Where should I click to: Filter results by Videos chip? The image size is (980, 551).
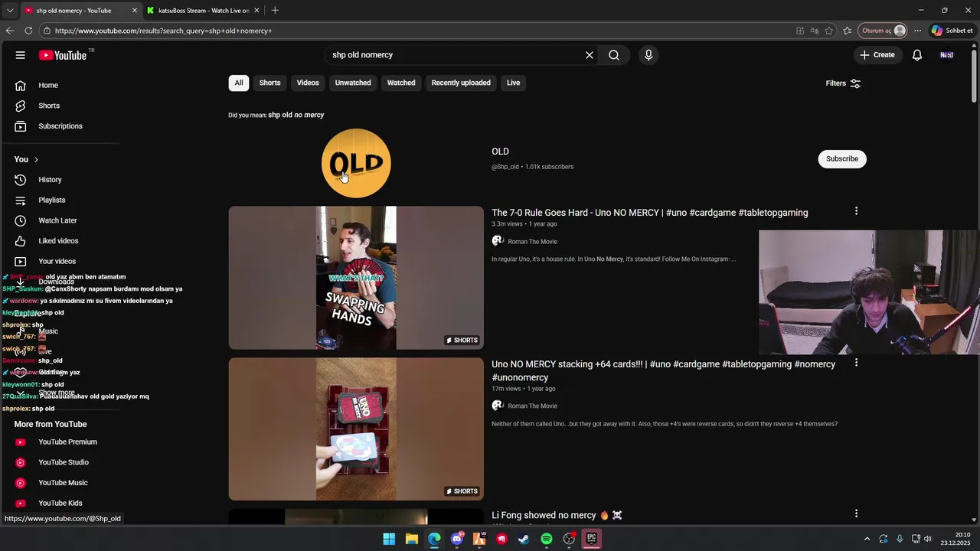[308, 83]
